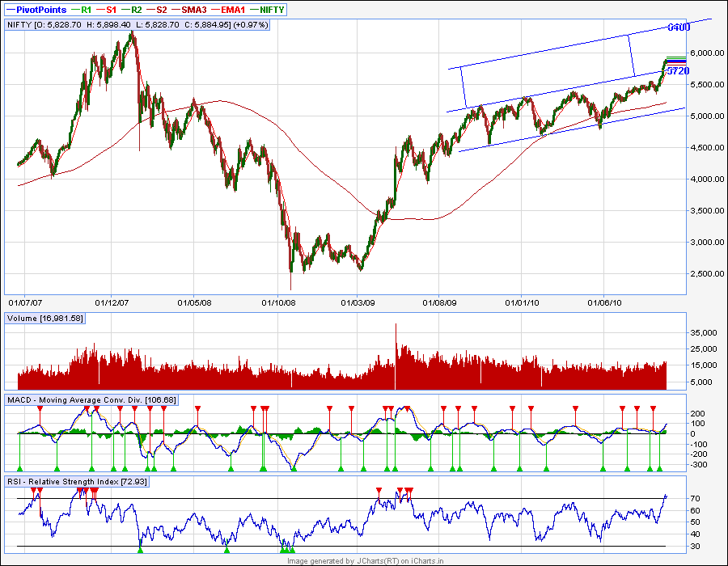Click the 01/01/10 date label
This screenshot has height=566, width=728.
pyautogui.click(x=523, y=303)
